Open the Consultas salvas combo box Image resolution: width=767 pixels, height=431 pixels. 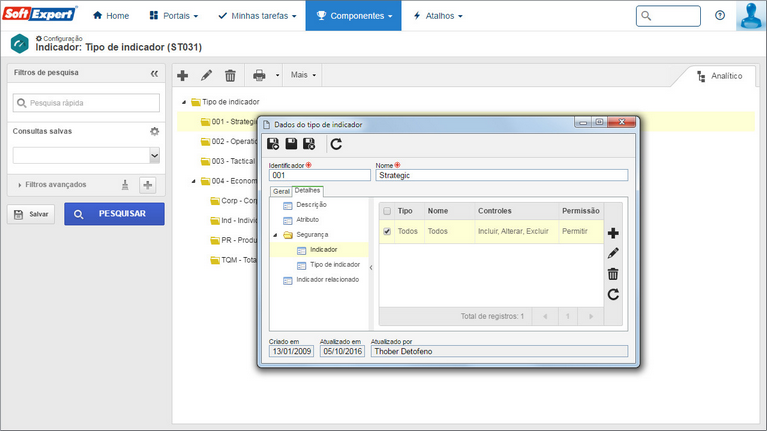click(86, 156)
